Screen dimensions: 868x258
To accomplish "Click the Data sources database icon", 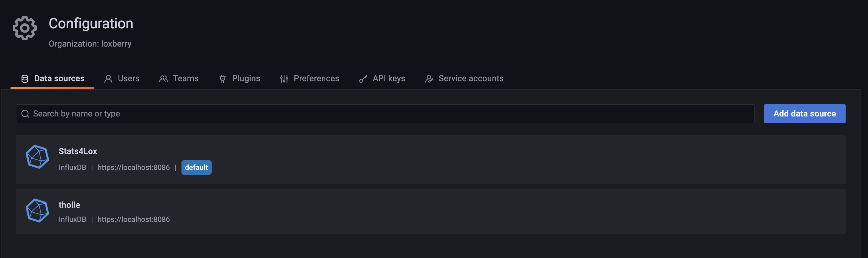I will 24,79.
